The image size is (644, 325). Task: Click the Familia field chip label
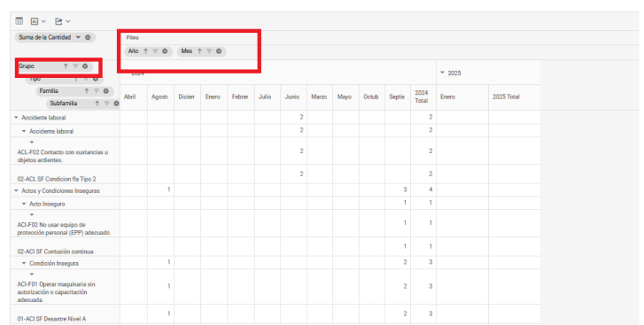[x=49, y=91]
